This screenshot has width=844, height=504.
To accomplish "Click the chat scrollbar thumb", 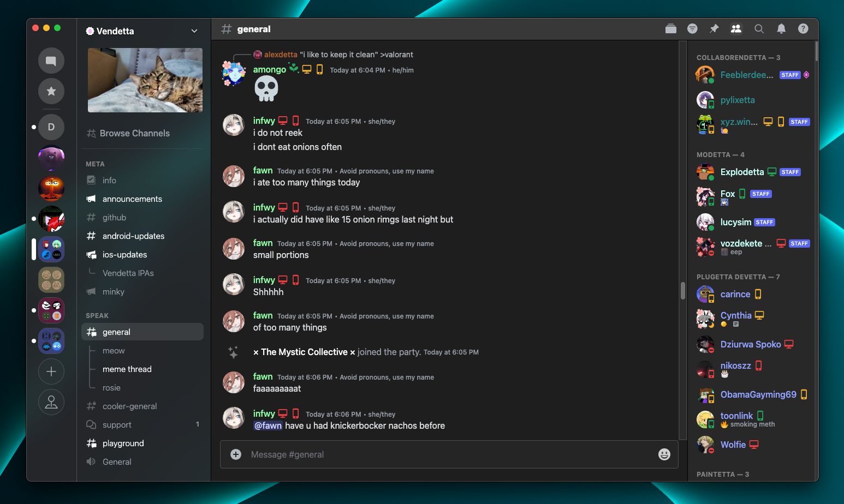I will [682, 291].
